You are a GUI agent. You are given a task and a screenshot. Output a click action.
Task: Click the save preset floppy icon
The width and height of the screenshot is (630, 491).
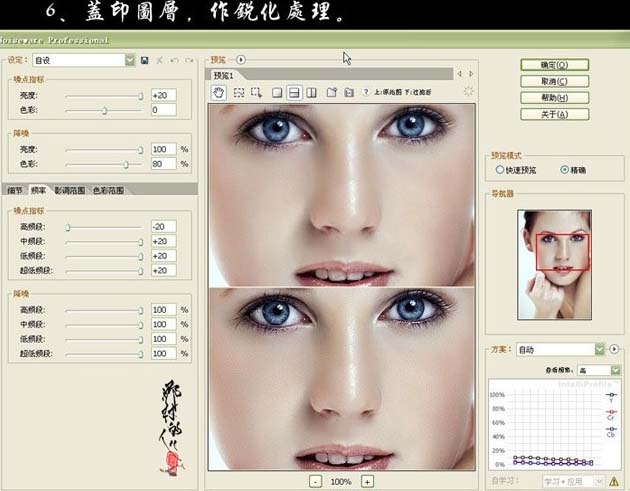pos(145,60)
